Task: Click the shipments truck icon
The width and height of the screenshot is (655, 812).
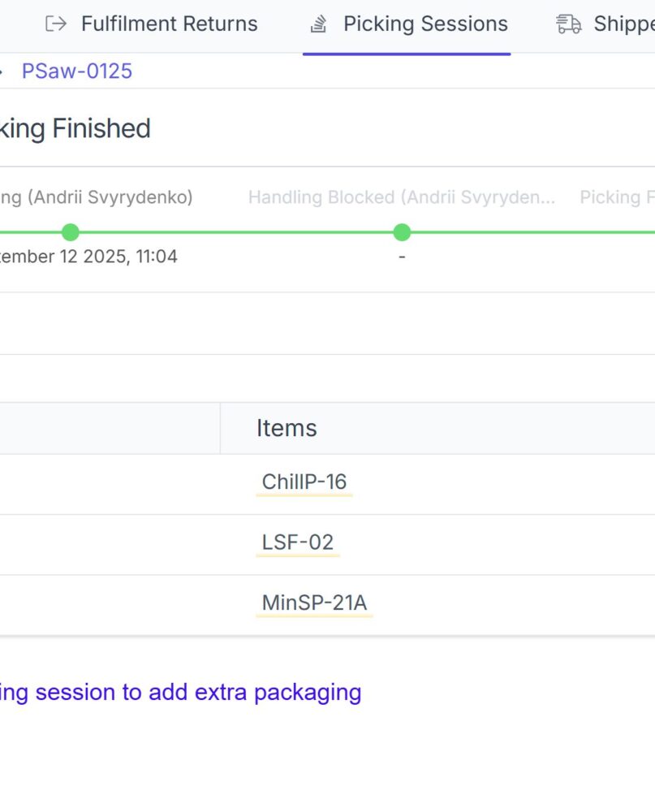Action: (x=568, y=24)
